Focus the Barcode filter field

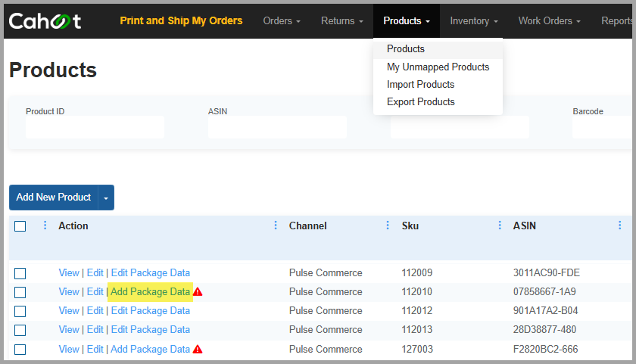[x=603, y=127]
